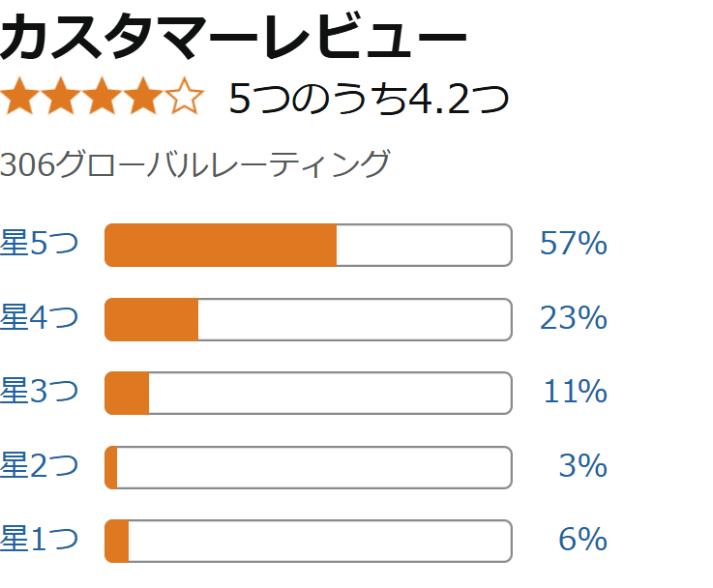Open the 星1つ reviews link

click(x=39, y=540)
